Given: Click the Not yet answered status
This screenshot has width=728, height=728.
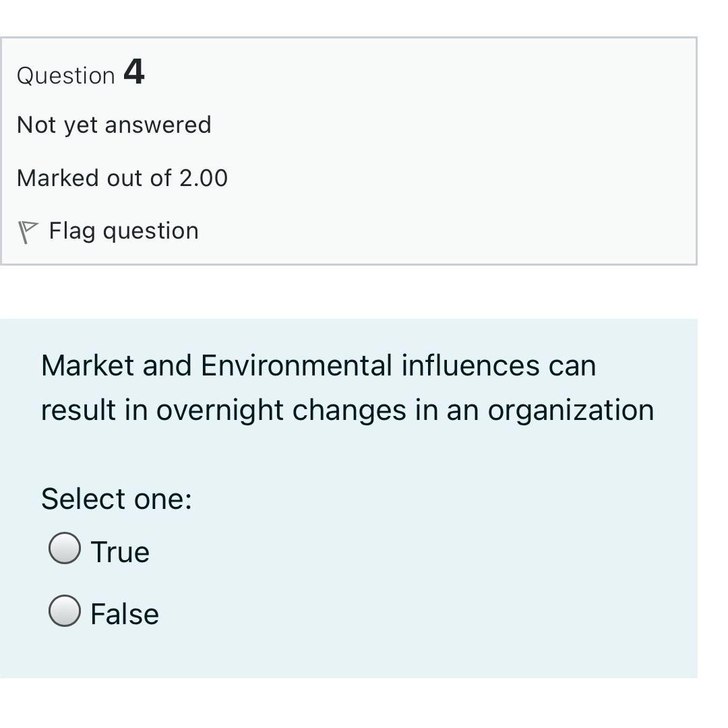Looking at the screenshot, I should pyautogui.click(x=114, y=125).
